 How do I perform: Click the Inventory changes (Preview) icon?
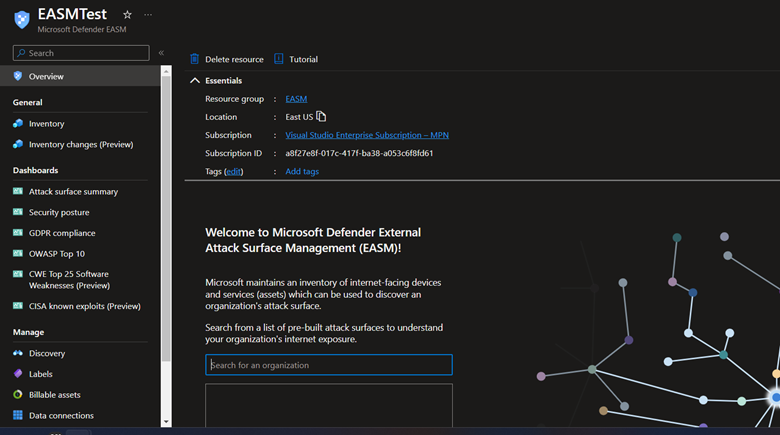[18, 144]
